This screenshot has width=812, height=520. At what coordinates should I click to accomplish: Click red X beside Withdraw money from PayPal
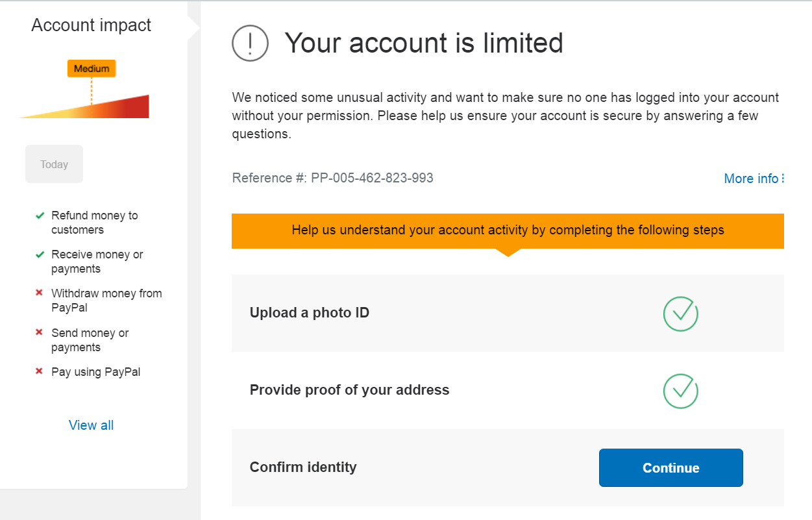(40, 293)
